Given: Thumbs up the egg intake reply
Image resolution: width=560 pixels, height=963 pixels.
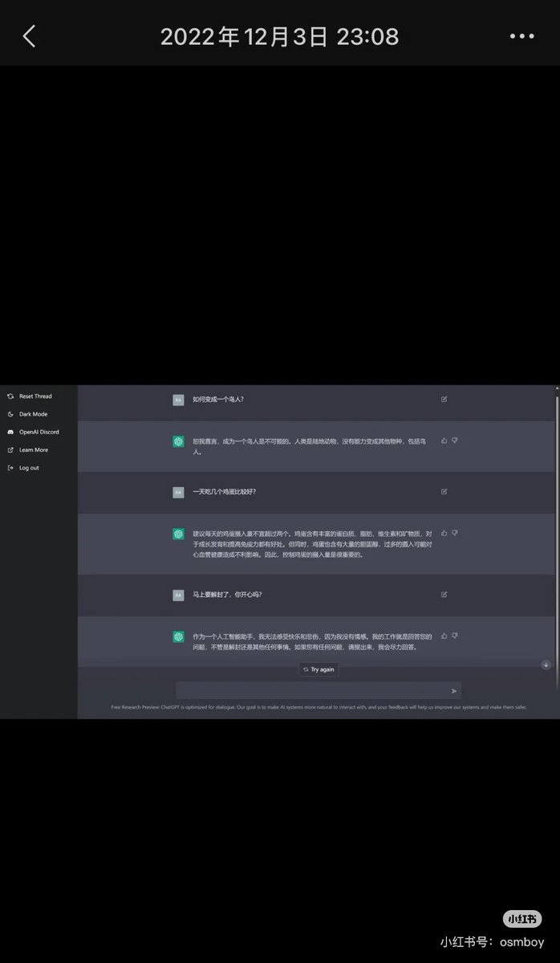Looking at the screenshot, I should pos(444,533).
